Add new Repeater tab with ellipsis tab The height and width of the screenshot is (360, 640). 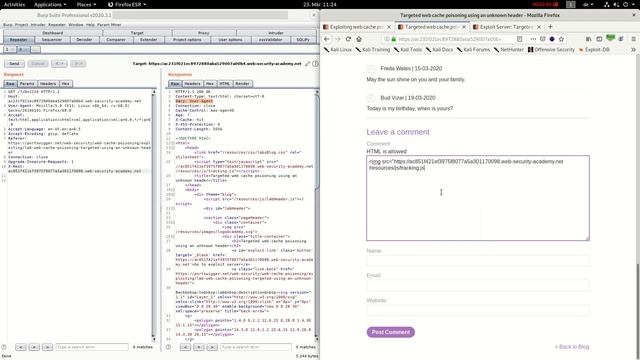(x=36, y=49)
